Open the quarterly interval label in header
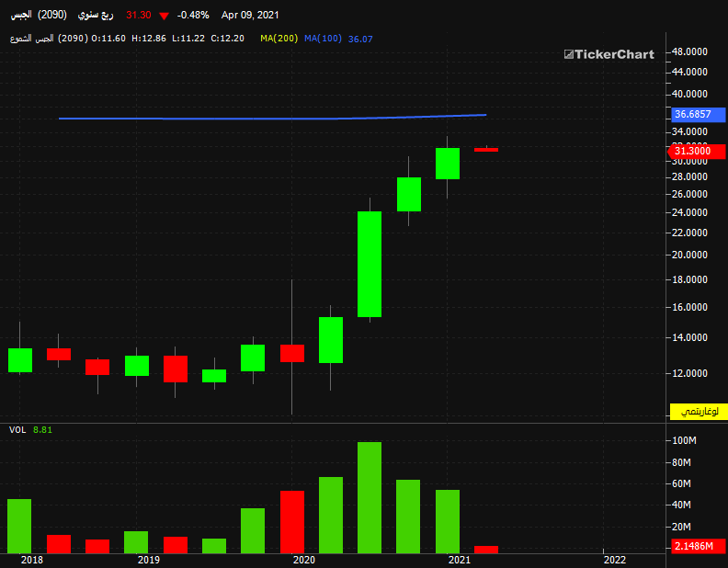 (96, 15)
